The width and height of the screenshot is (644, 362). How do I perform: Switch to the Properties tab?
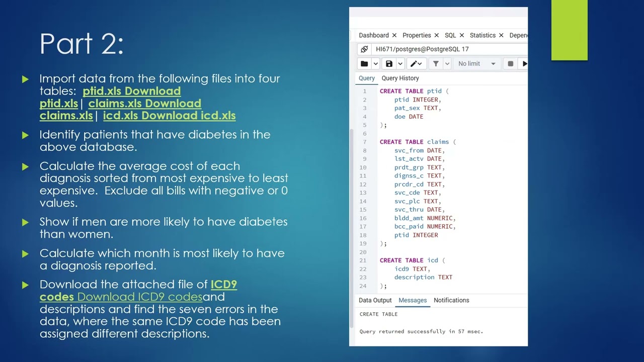417,35
